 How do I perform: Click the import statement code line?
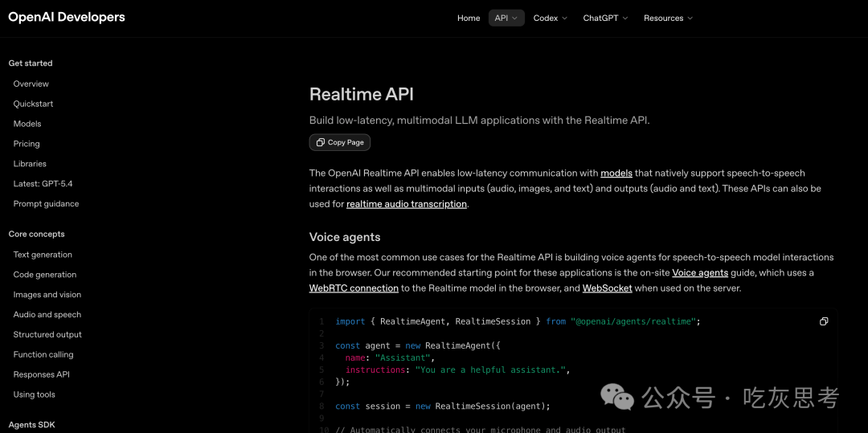518,321
